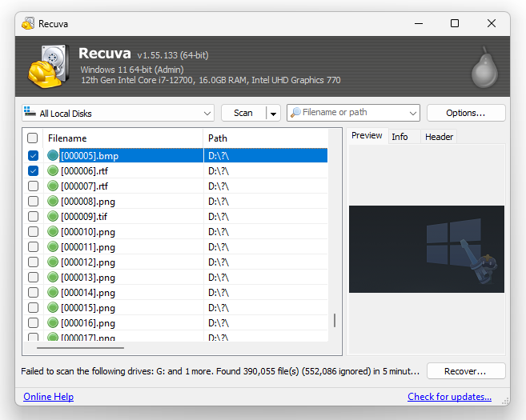
Task: Check the [000007].rtf checkbox
Action: click(x=33, y=186)
